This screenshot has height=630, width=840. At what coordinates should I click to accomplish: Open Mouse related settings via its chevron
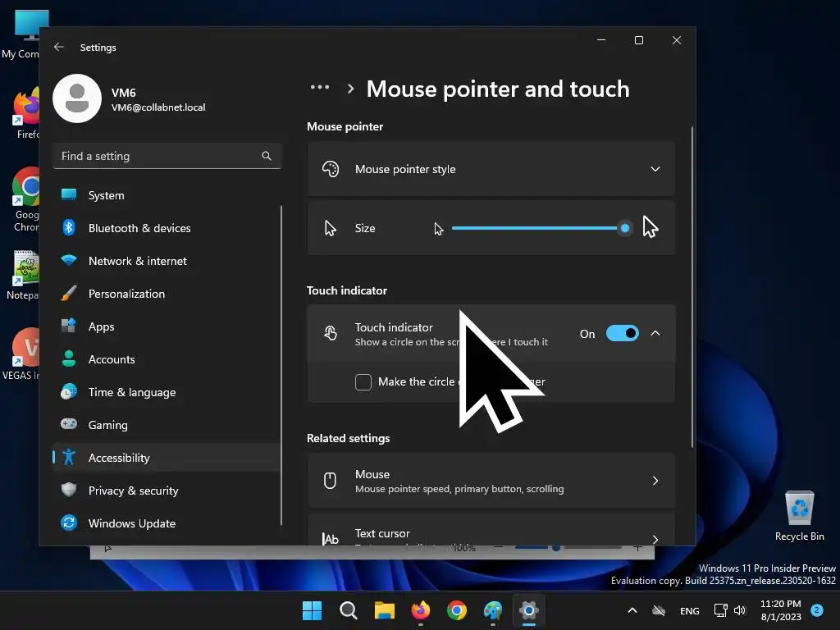655,481
